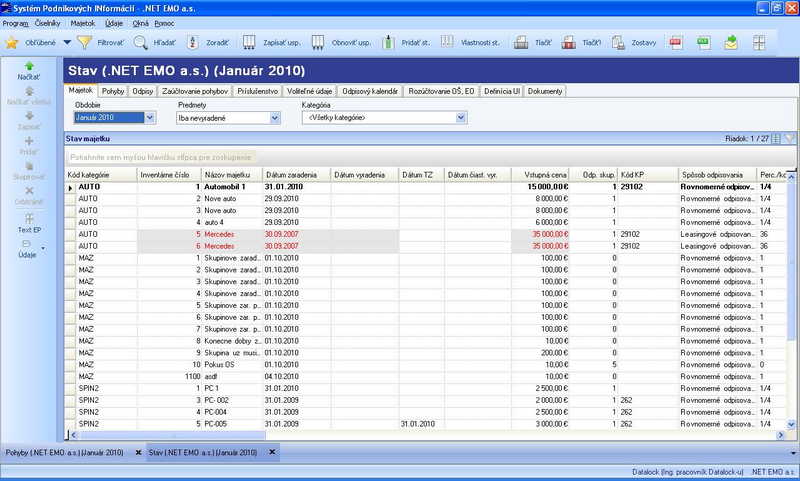Open the Predmety Iba nevyradené dropdown
800x481 pixels.
274,118
